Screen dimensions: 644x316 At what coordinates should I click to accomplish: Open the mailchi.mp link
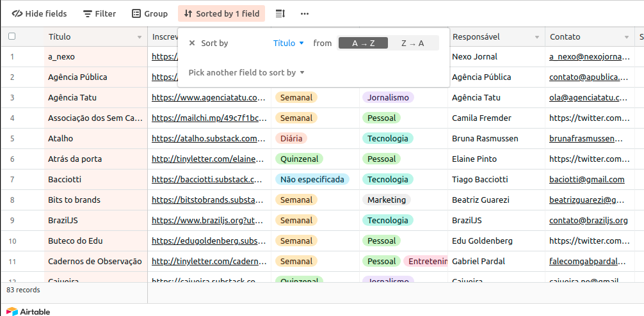pos(209,118)
